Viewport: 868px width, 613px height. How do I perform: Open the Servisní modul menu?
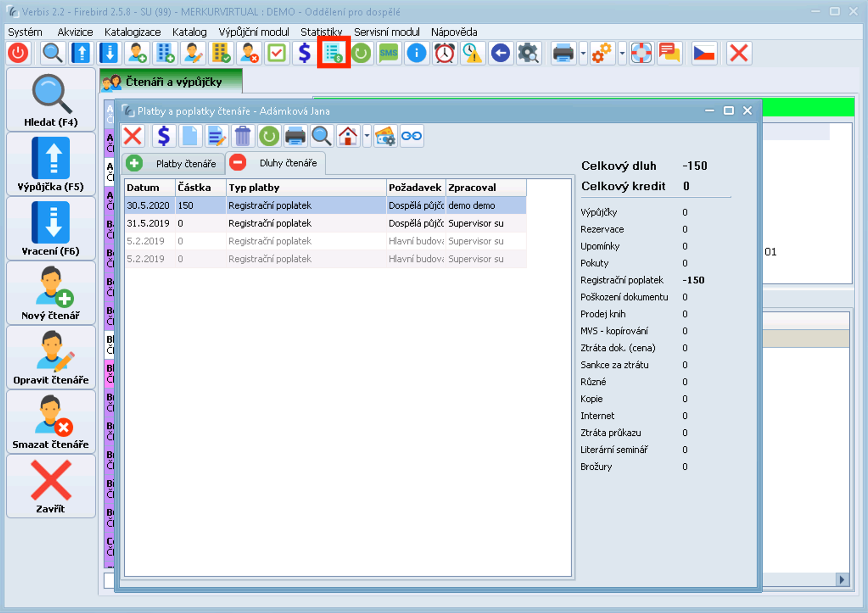(x=387, y=32)
